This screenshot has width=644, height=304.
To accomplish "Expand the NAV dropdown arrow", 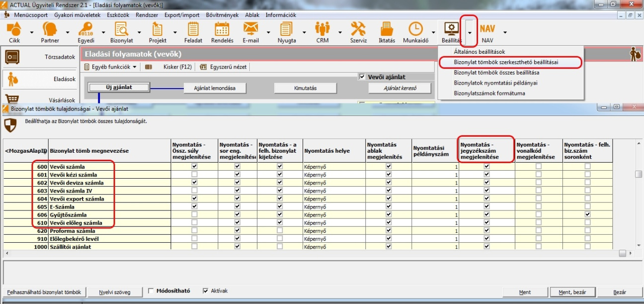I will [505, 32].
